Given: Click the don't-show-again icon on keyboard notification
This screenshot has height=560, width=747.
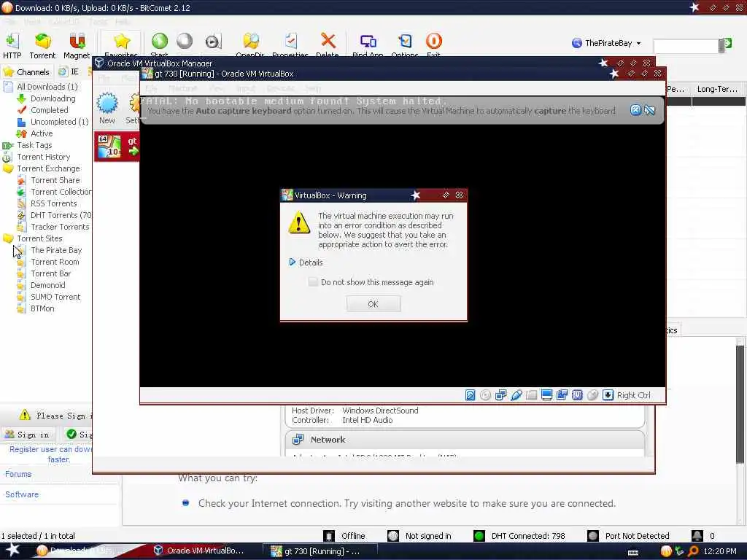Looking at the screenshot, I should (650, 111).
